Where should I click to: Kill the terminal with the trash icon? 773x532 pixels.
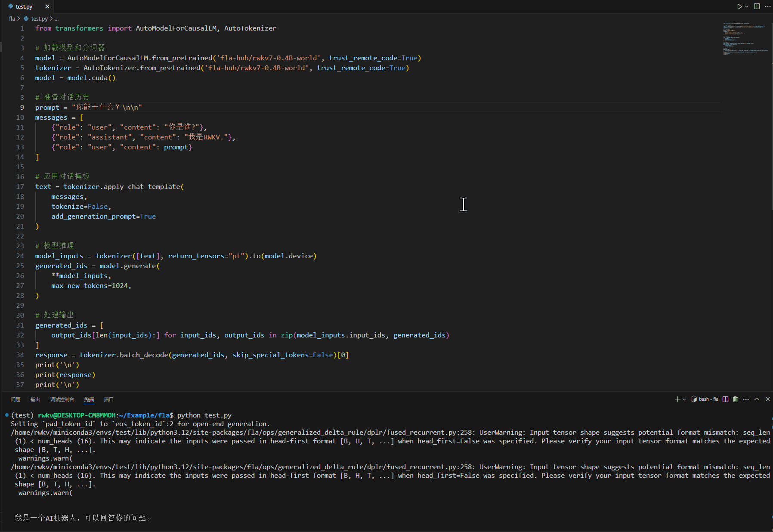click(x=736, y=399)
